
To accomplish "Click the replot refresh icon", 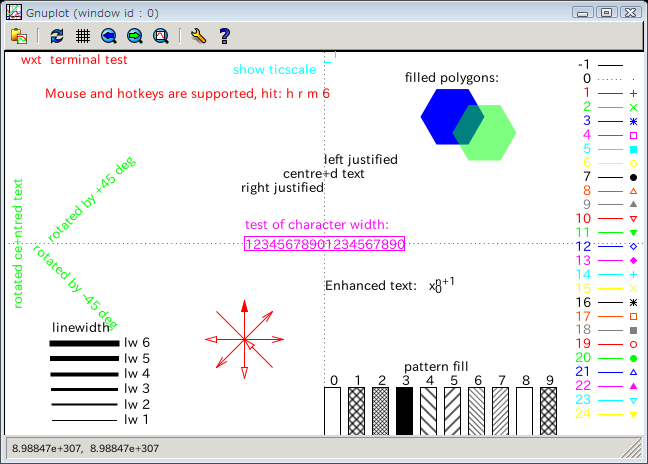I will pos(57,36).
